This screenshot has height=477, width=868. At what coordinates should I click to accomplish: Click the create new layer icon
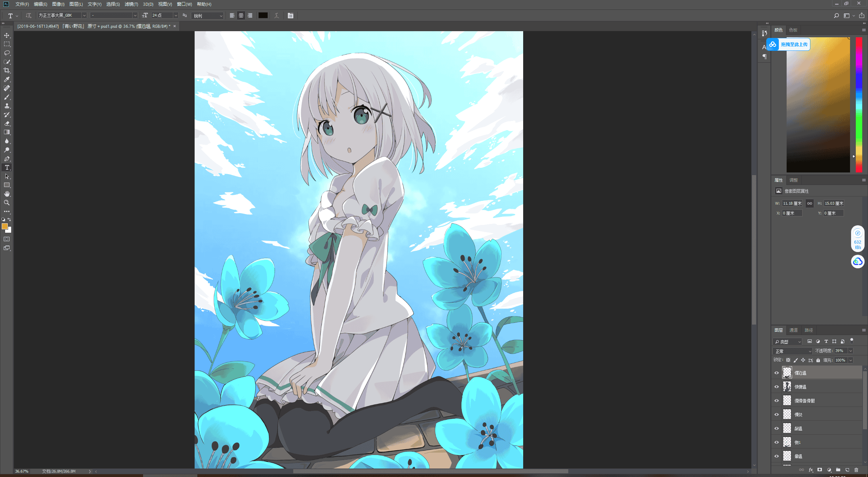847,470
